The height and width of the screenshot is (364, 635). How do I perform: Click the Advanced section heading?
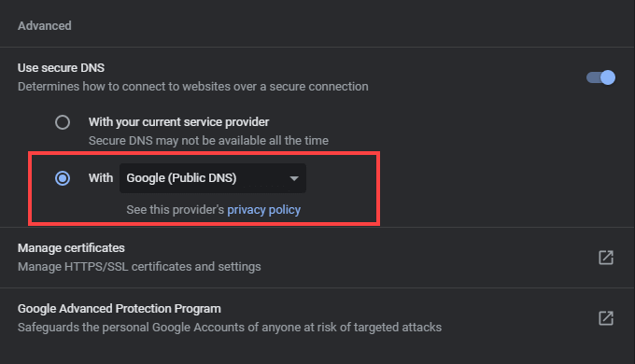click(45, 26)
